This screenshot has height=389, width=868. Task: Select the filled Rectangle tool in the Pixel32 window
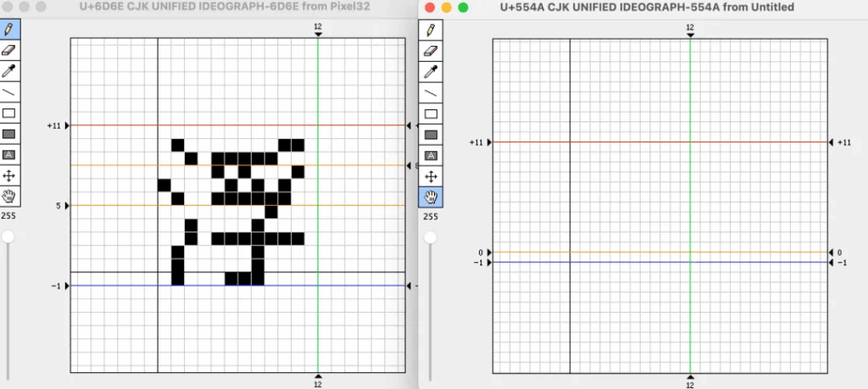(9, 134)
